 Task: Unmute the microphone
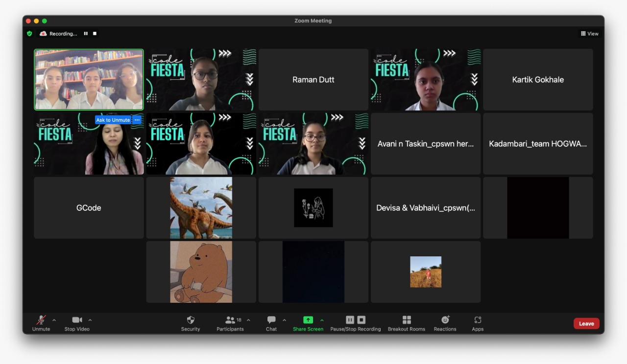[41, 323]
